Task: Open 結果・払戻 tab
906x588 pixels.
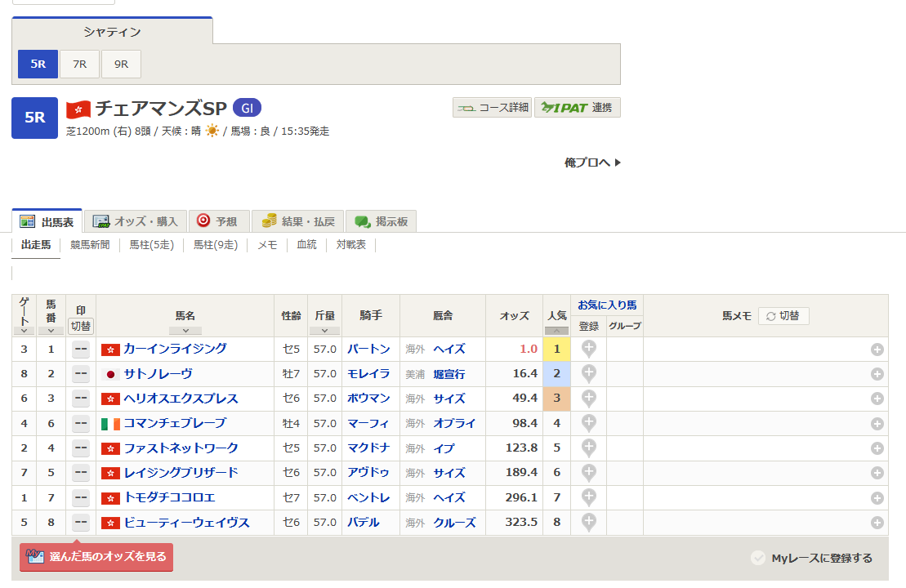Action: pyautogui.click(x=297, y=222)
